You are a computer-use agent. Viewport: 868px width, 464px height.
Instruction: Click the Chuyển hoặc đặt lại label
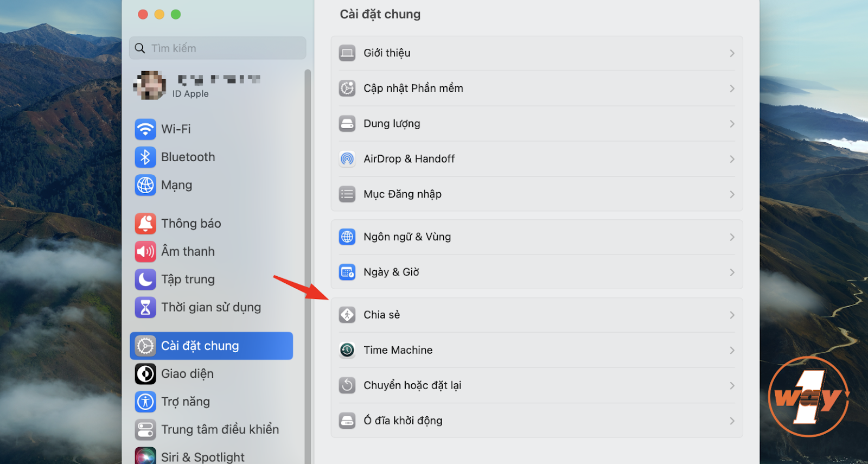click(412, 385)
